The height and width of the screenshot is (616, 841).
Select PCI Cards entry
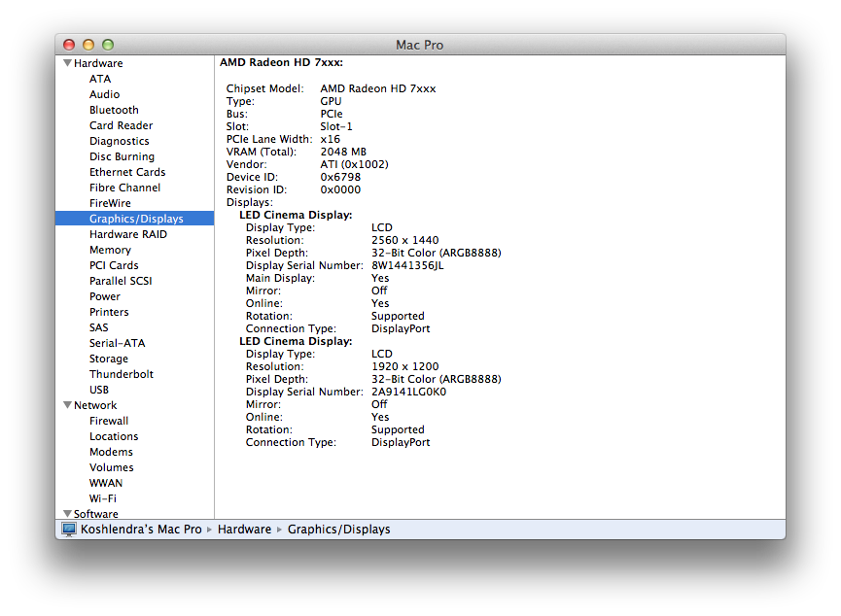115,265
